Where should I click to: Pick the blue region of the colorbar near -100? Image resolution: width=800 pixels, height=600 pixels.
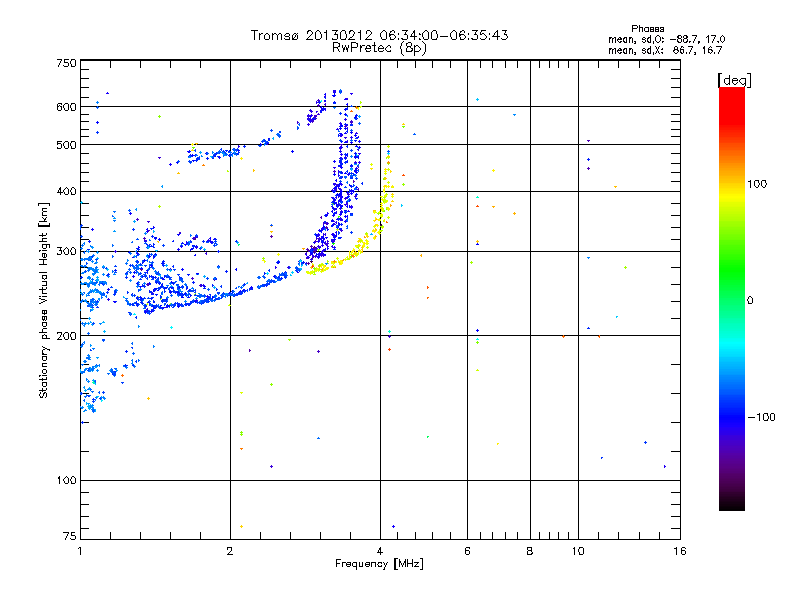732,417
